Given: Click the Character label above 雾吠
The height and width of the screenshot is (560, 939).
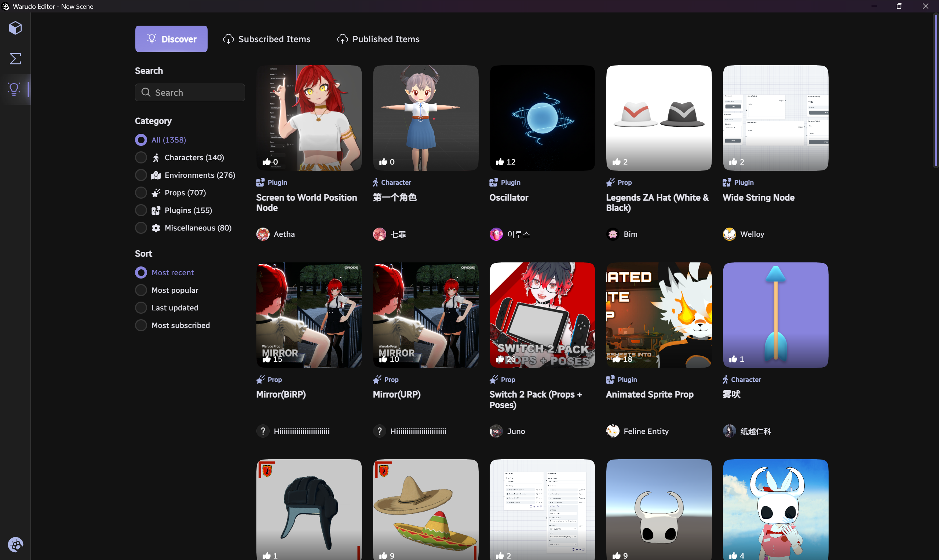Looking at the screenshot, I should 746,380.
